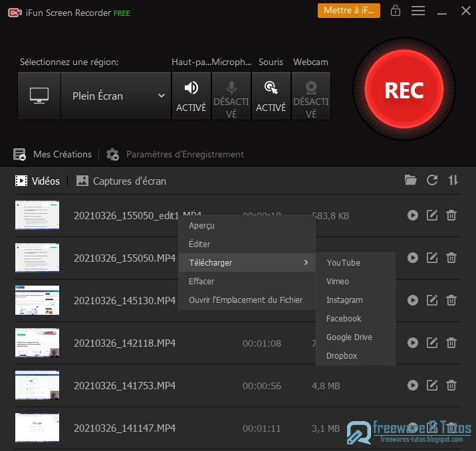Click thumbnail of 20210326_141753.MP4
This screenshot has height=451, width=476.
(x=37, y=385)
